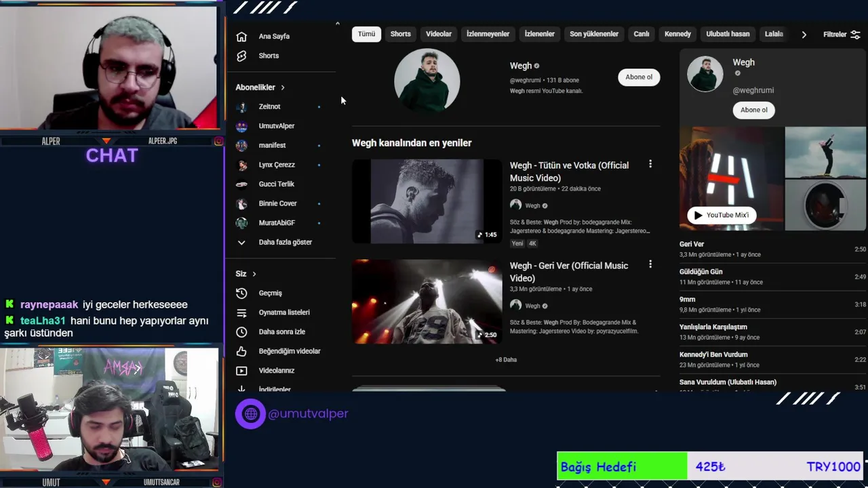868x488 pixels.
Task: Click Wegh avatar under Tütün ve Votka
Action: tap(516, 205)
